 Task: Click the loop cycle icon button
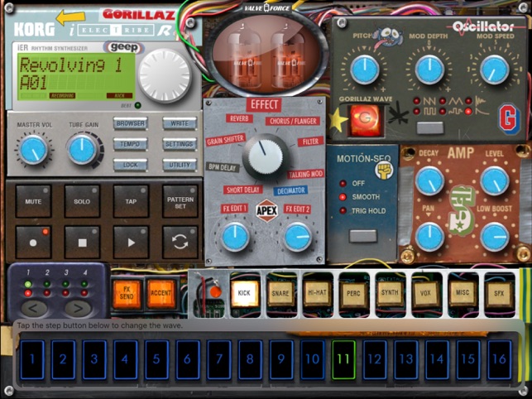tap(180, 243)
